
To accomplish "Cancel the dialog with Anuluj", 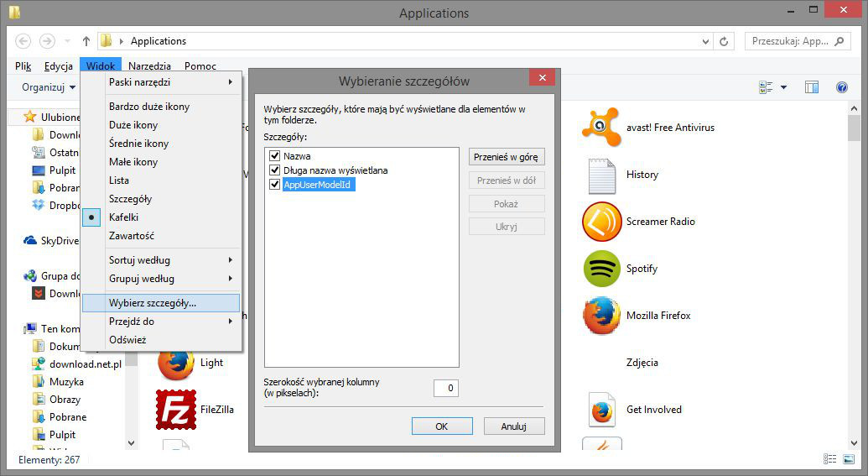I will coord(514,426).
